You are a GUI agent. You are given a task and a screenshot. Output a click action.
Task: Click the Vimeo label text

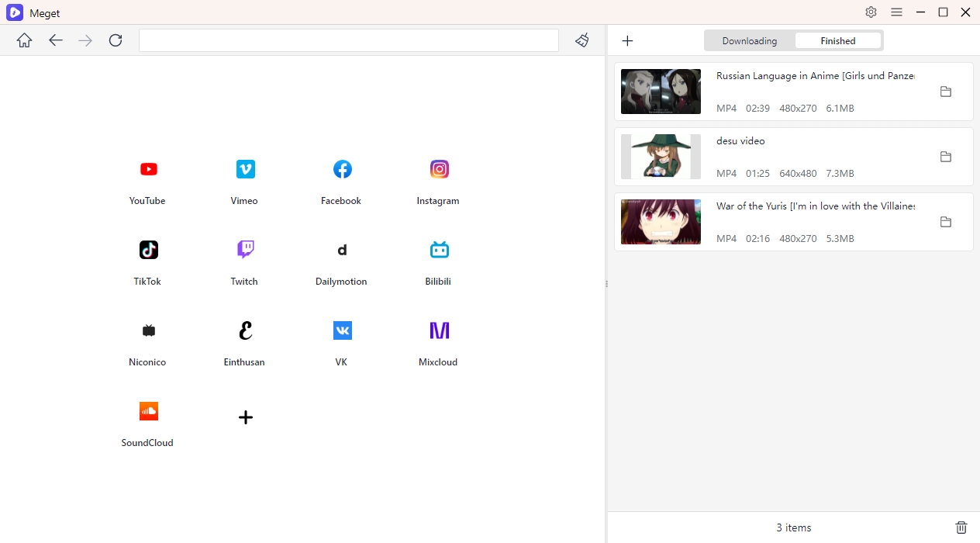tap(244, 201)
